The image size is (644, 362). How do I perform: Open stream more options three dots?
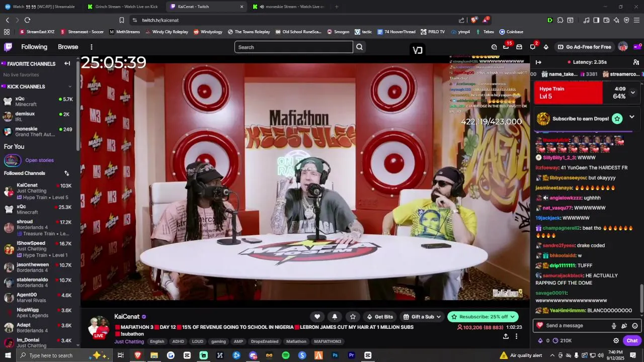pyautogui.click(x=516, y=336)
